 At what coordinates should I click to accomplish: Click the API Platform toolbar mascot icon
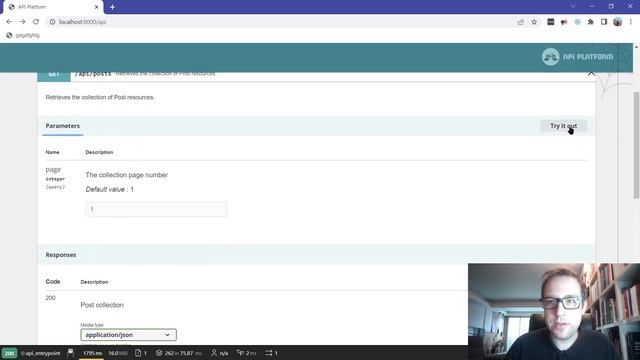point(70,353)
